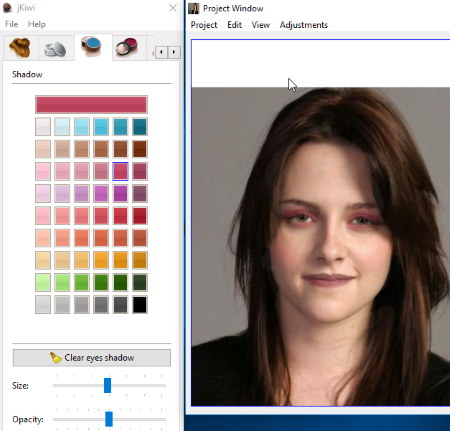The height and width of the screenshot is (431, 450).
Task: Click the Opacity slider handle
Action: 109,419
